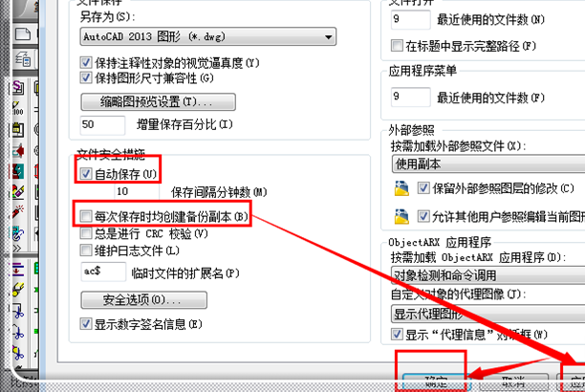Click the blank new-document icon in toolbar
Image resolution: width=585 pixels, height=392 pixels.
point(23,34)
